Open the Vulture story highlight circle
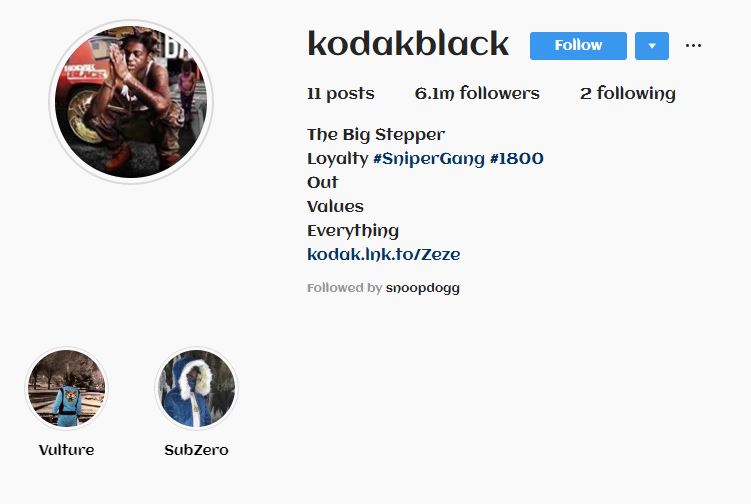This screenshot has width=751, height=504. point(67,388)
